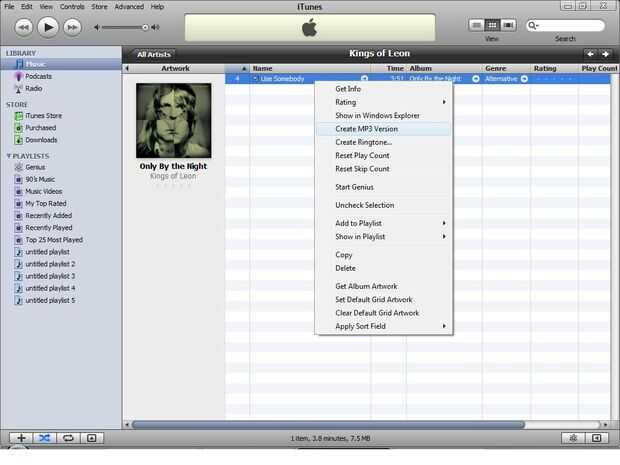Collapse the Playlists section triangle
This screenshot has height=465, width=620.
click(9, 156)
